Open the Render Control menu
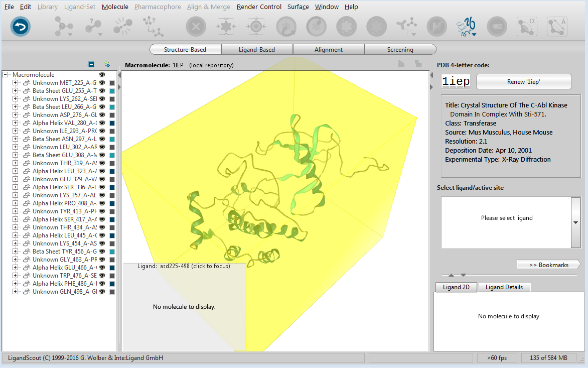The width and height of the screenshot is (588, 368). coord(259,7)
